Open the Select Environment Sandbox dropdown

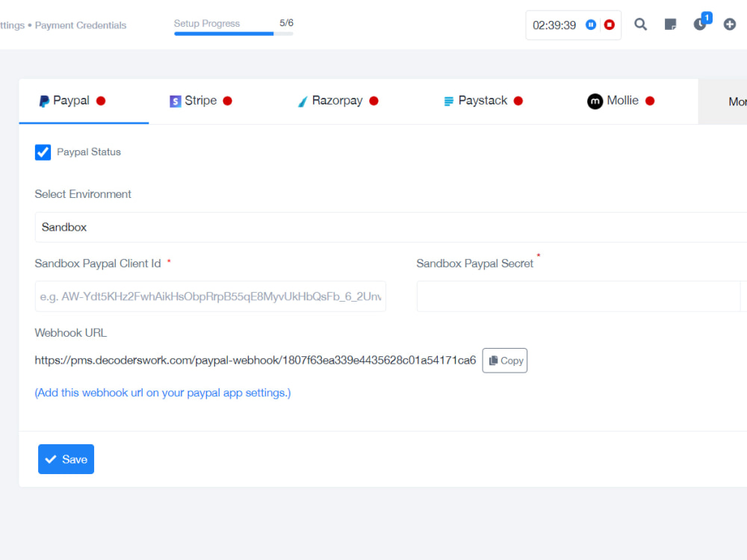[391, 227]
